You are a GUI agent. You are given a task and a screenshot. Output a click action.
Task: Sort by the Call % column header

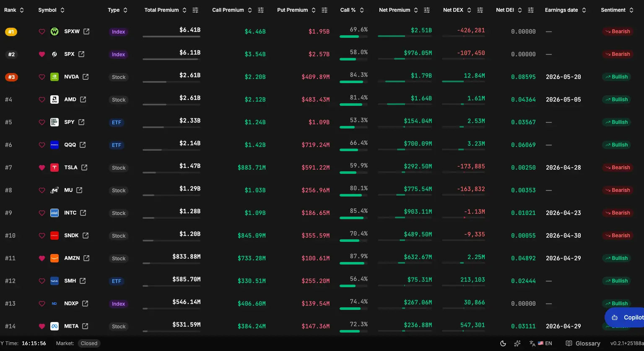tap(352, 10)
